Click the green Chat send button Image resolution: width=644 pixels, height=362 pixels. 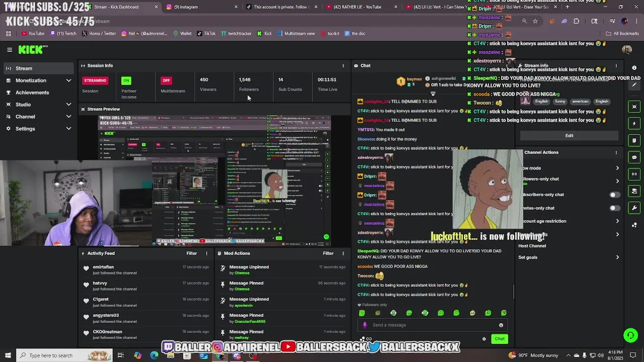(x=500, y=339)
